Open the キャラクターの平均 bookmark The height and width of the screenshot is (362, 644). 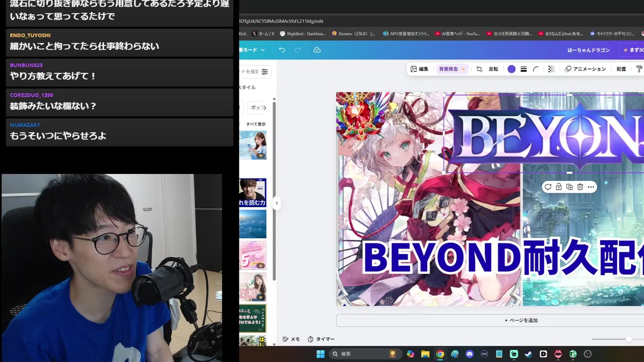click(612, 34)
